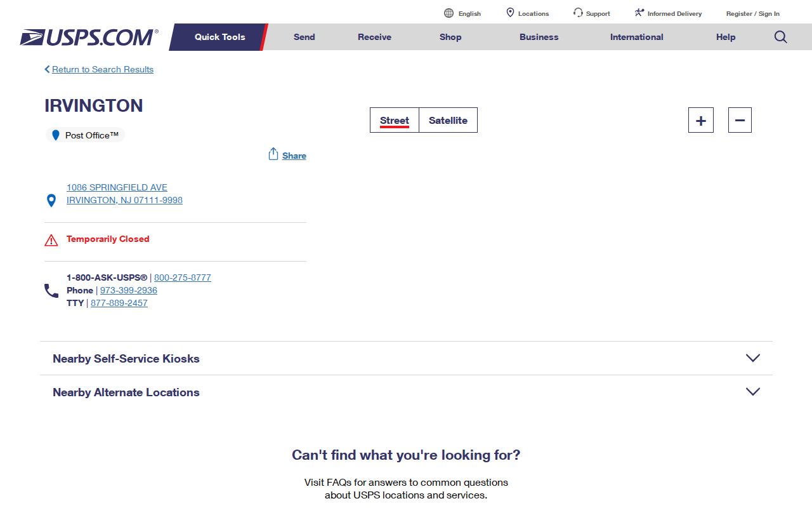
Task: Click the globe language icon
Action: tap(449, 13)
